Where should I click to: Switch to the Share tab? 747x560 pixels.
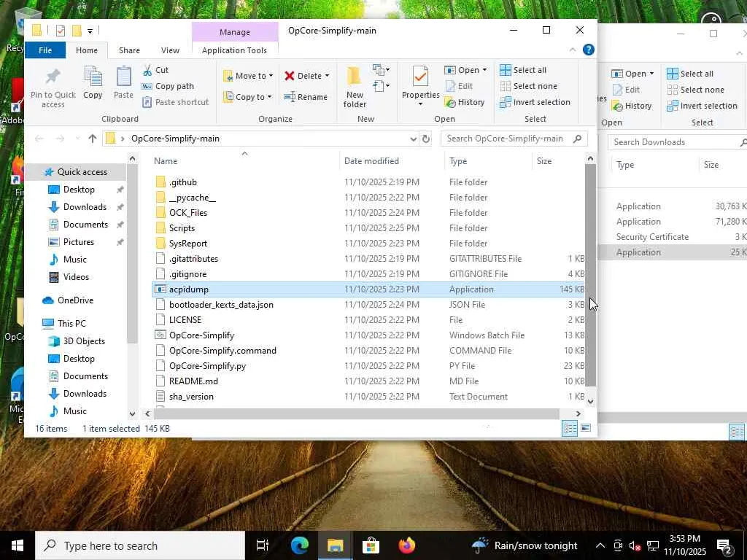coord(129,50)
